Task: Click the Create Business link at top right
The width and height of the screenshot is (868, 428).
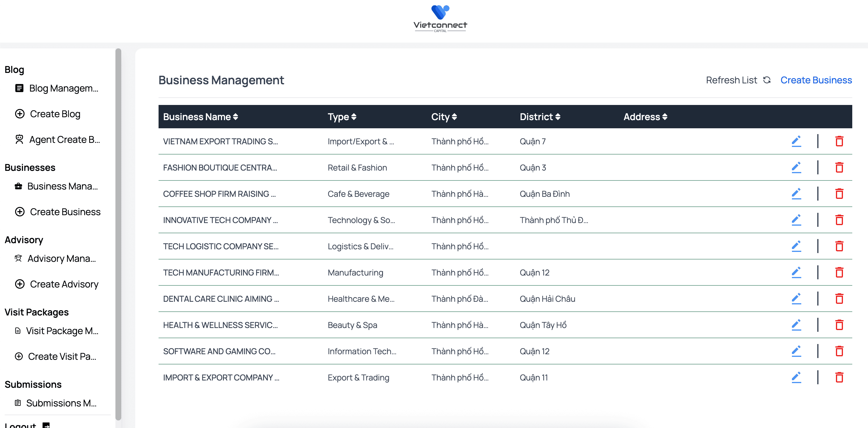Action: point(816,80)
